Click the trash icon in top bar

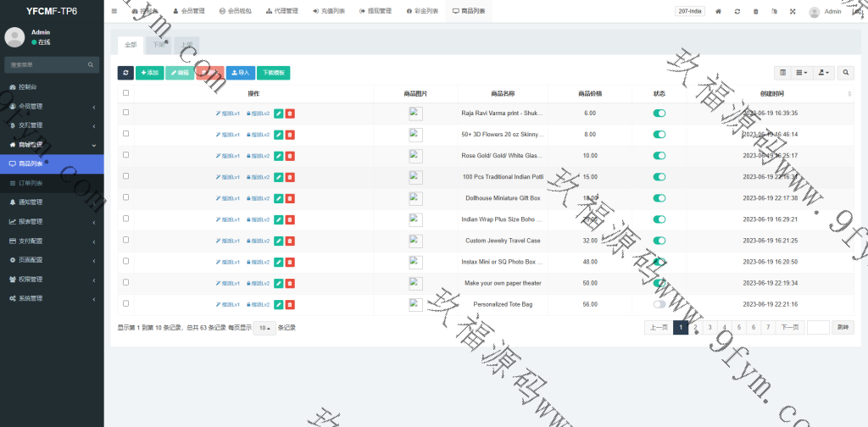pos(756,12)
